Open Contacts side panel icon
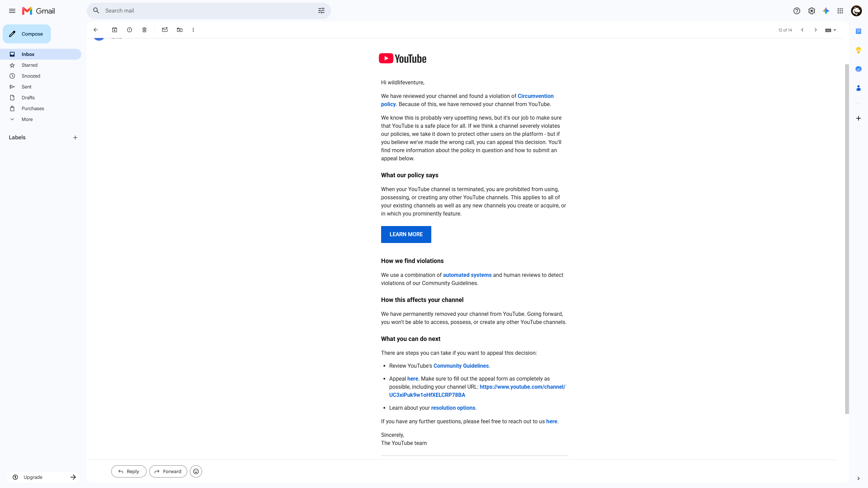868x488 pixels. 858,88
